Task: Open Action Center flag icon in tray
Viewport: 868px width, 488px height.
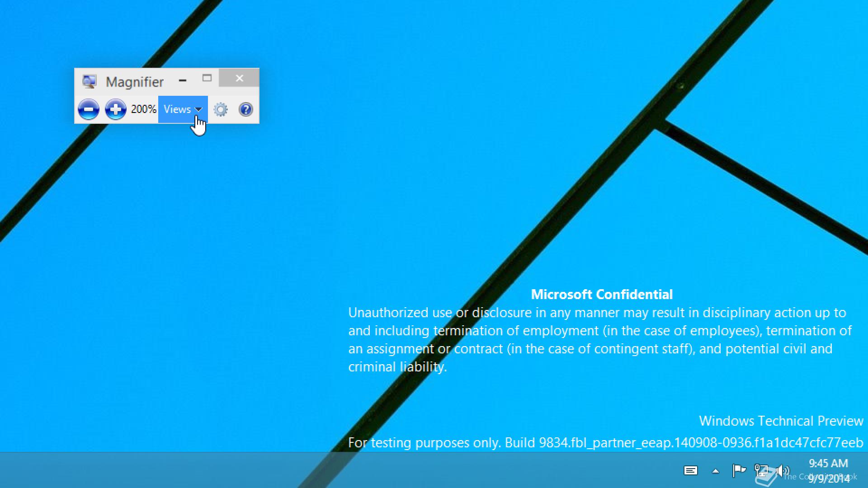Action: [739, 471]
